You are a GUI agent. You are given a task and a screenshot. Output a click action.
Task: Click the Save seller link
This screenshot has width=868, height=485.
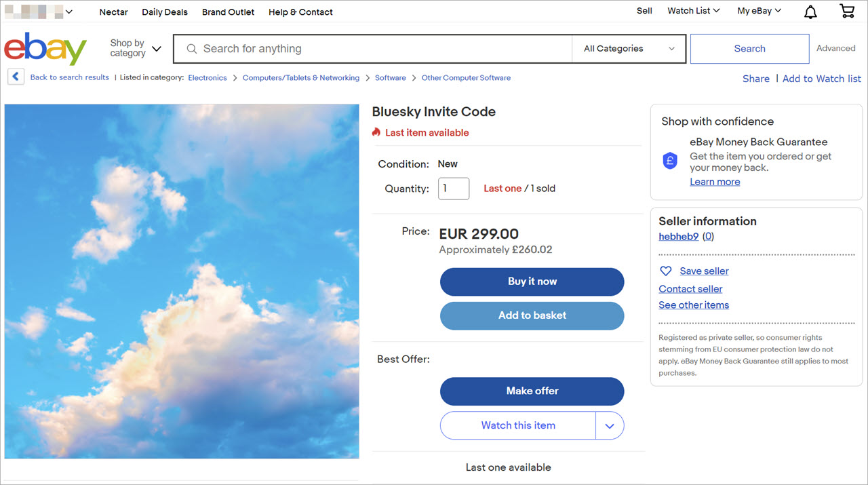click(705, 271)
